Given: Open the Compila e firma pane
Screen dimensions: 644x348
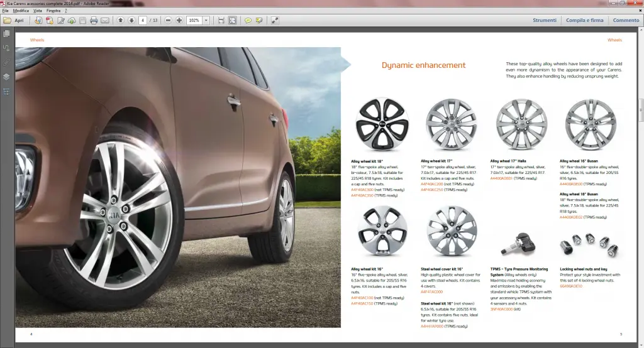Looking at the screenshot, I should 585,20.
